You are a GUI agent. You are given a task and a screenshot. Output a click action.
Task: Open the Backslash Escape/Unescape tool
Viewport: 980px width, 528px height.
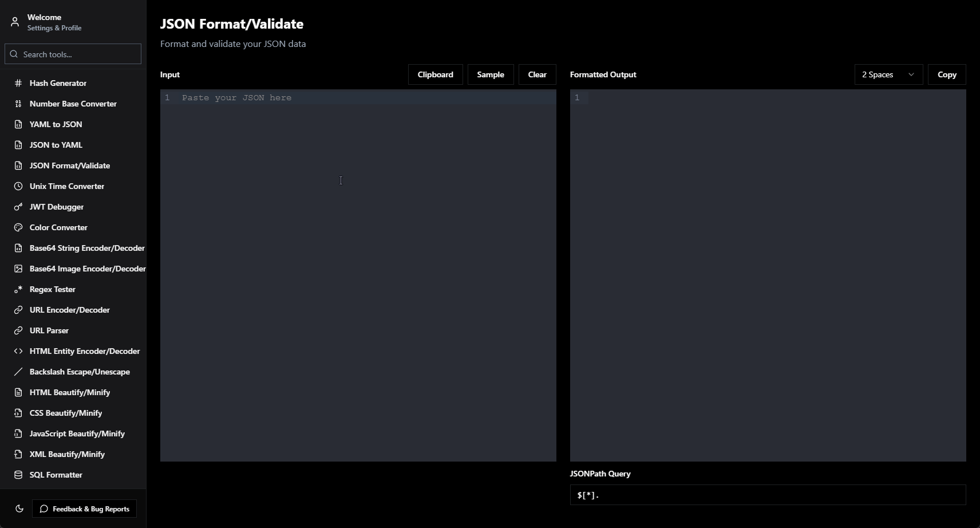point(80,372)
